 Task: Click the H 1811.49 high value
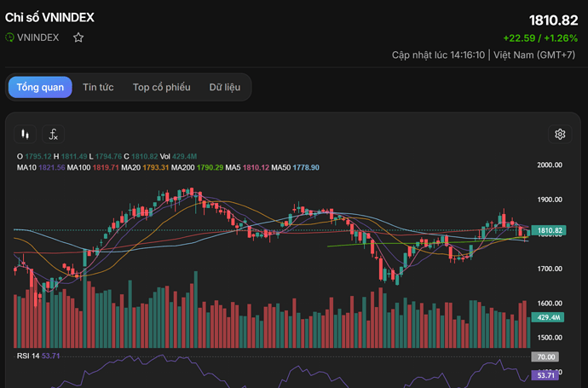pos(70,156)
